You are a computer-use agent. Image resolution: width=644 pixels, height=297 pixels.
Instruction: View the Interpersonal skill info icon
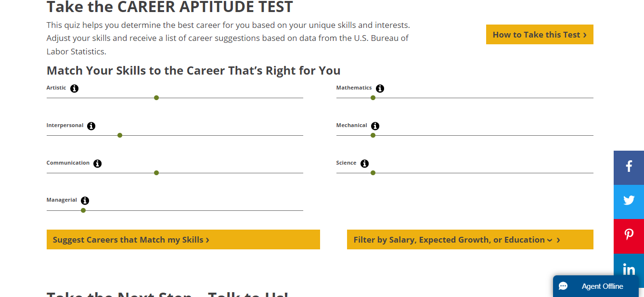(91, 126)
